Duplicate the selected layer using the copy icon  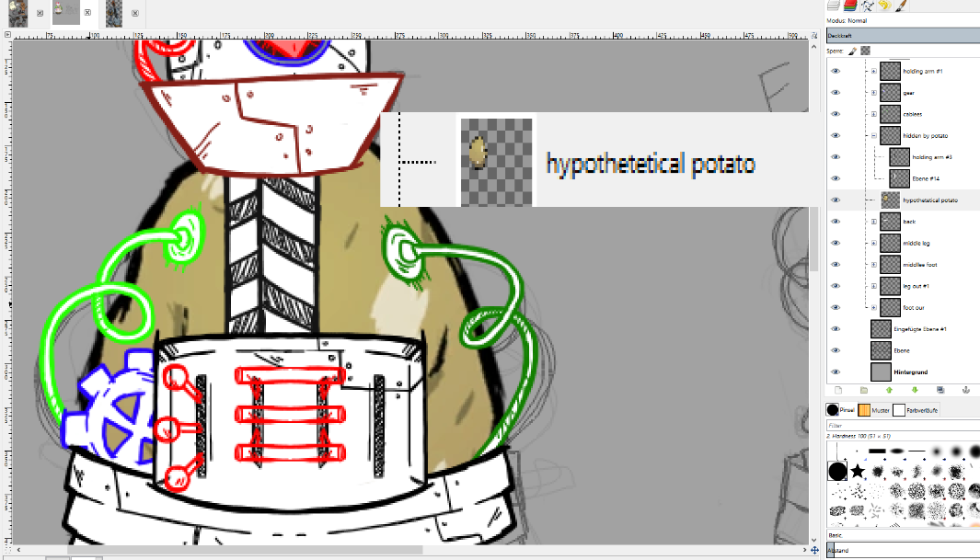point(940,390)
